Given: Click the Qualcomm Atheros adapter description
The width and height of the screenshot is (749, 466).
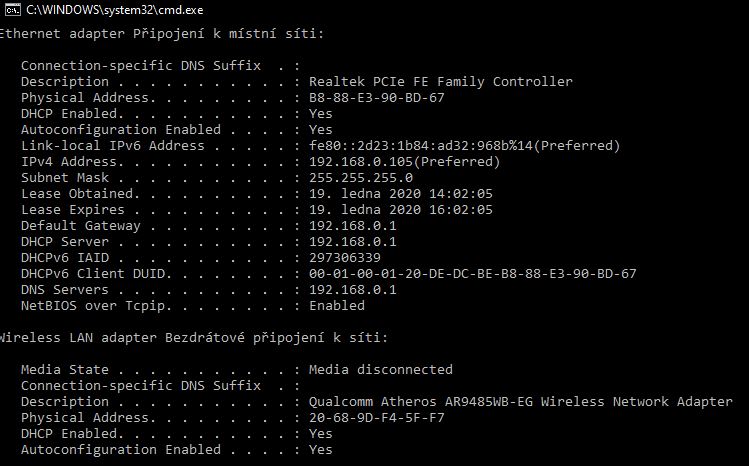Looking at the screenshot, I should [x=521, y=402].
